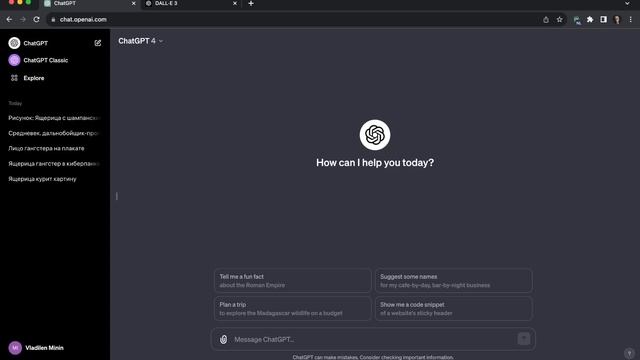Image resolution: width=640 pixels, height=360 pixels.
Task: Click the browser forward arrow
Action: coord(23,20)
